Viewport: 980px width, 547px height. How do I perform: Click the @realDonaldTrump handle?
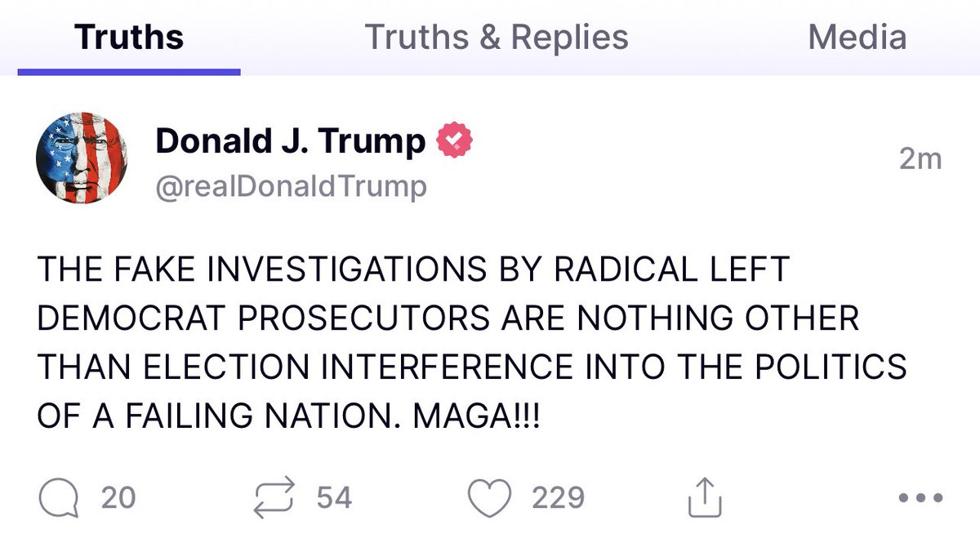(291, 187)
